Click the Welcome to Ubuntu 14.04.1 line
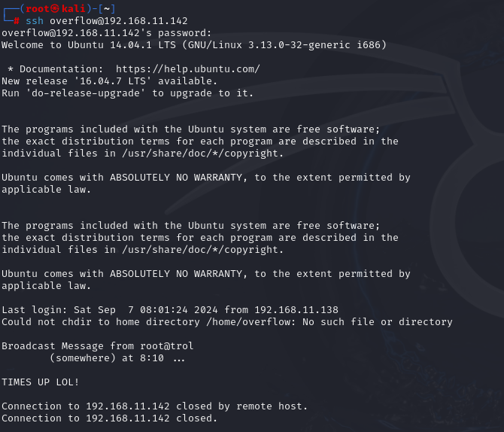The height and width of the screenshot is (432, 504). 194,44
